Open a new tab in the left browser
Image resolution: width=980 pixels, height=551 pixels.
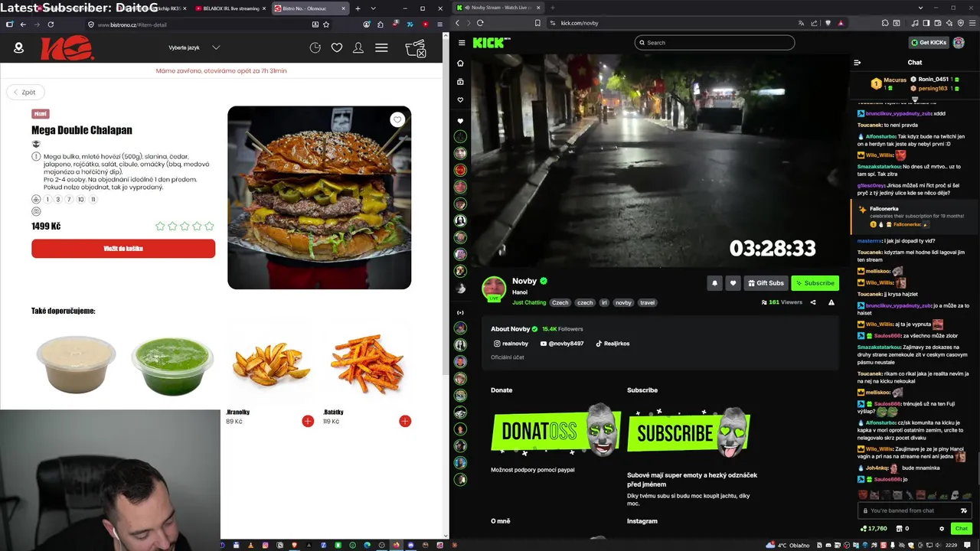pyautogui.click(x=358, y=8)
